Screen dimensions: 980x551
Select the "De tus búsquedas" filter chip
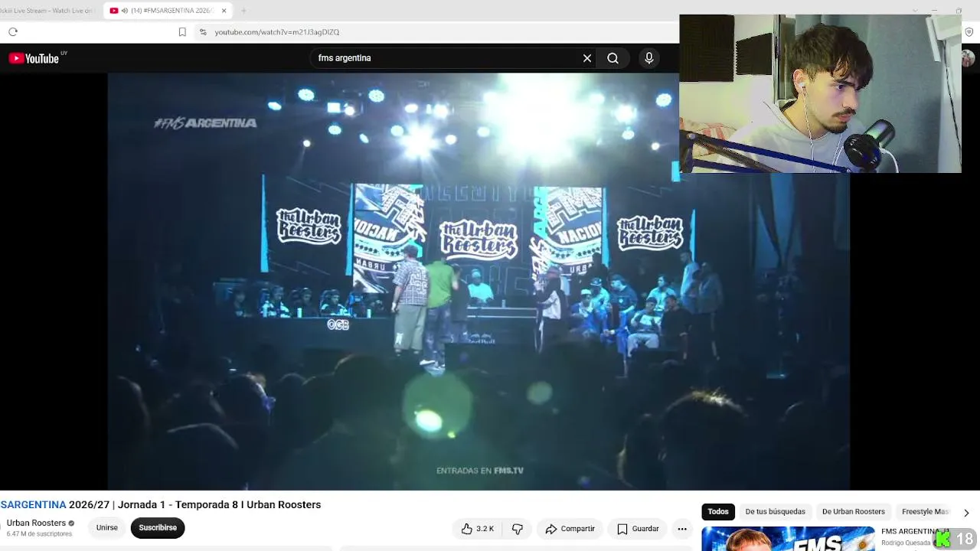pos(775,512)
